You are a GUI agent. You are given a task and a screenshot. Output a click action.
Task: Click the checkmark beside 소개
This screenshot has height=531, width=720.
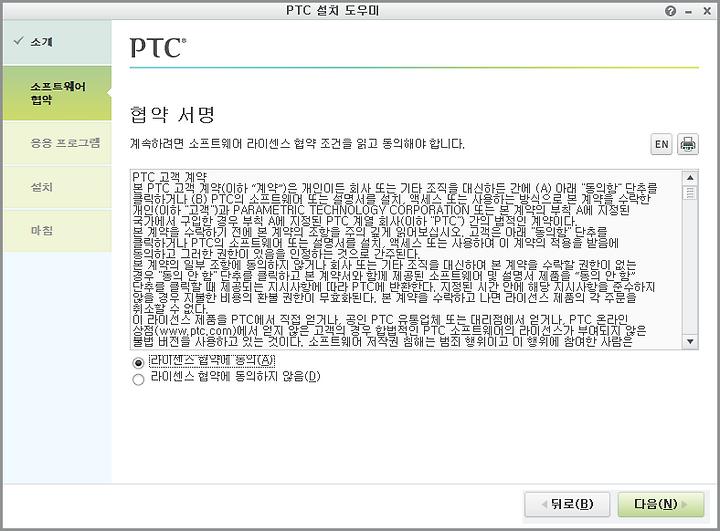pyautogui.click(x=18, y=41)
